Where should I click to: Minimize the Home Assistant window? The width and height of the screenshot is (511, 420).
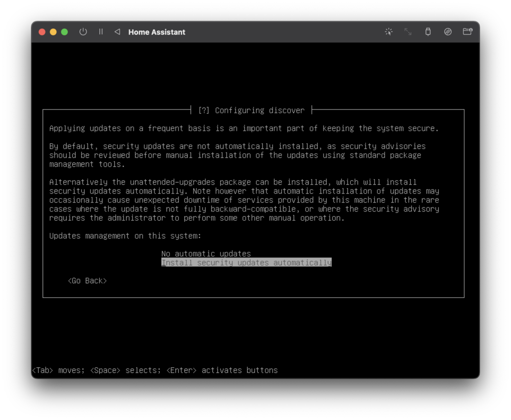[x=53, y=32]
